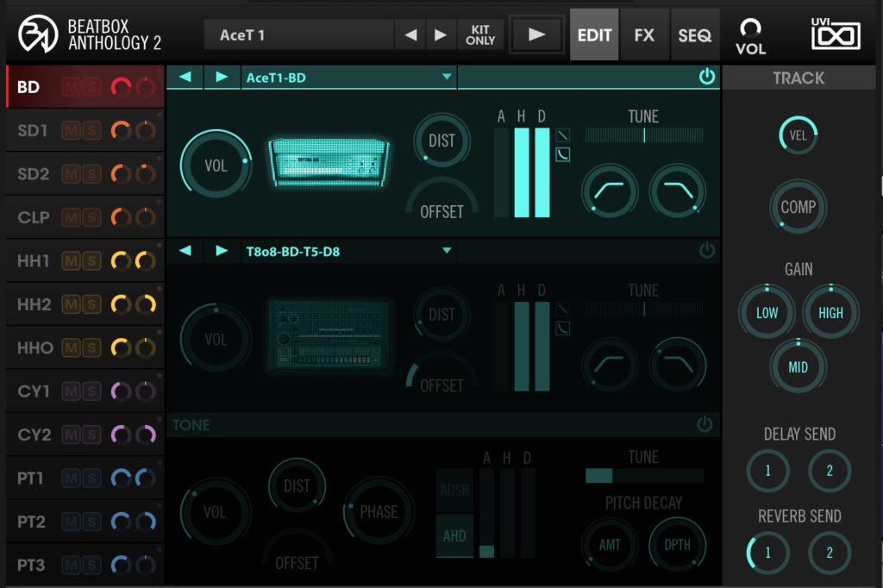Switch to the SEQ tab

tap(695, 35)
